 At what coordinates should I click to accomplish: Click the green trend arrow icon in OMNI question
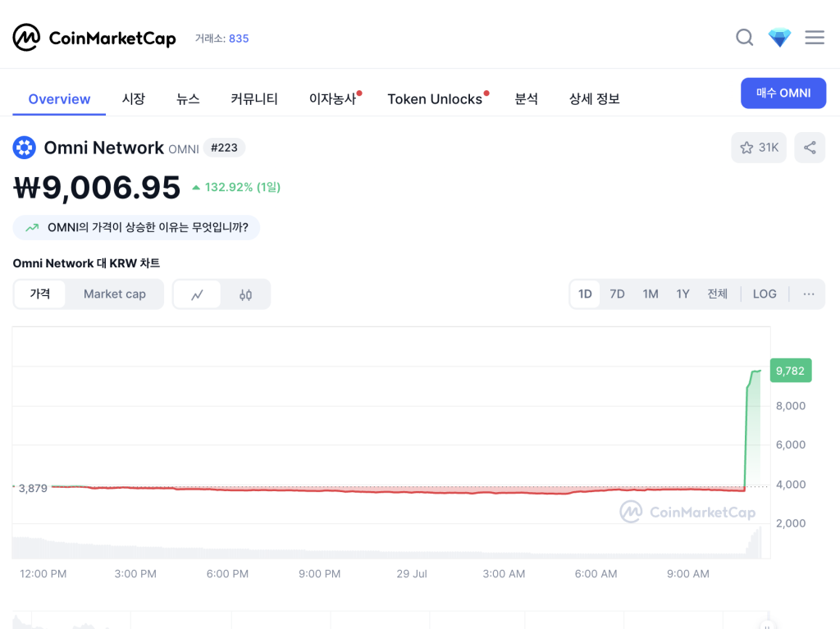32,228
